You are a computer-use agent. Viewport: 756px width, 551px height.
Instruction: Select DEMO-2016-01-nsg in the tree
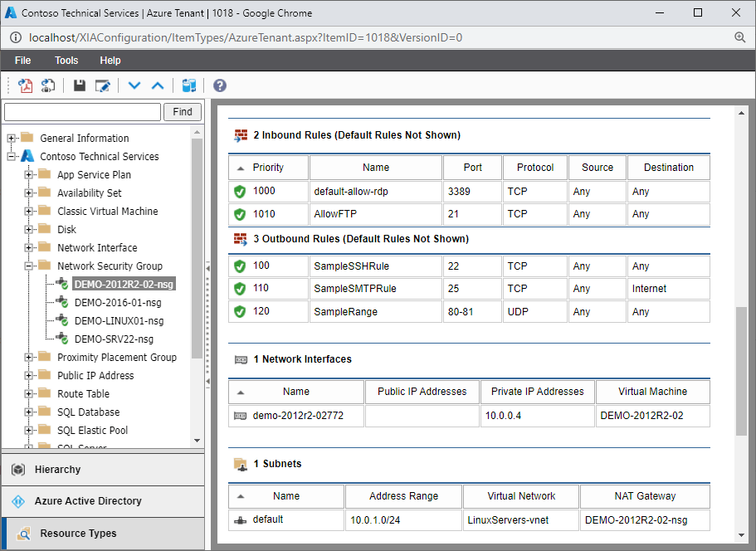pyautogui.click(x=118, y=303)
